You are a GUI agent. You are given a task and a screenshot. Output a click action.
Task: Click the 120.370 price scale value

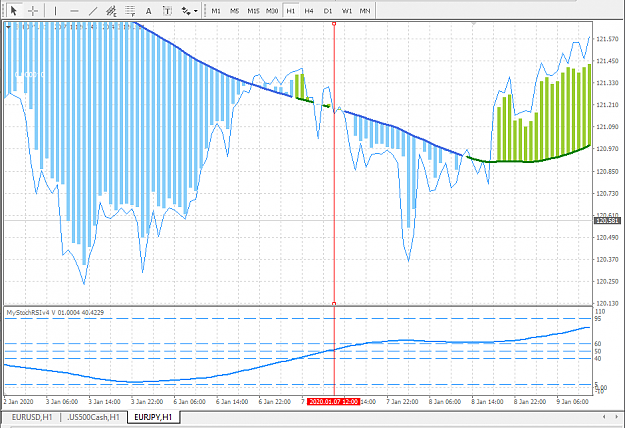pyautogui.click(x=607, y=259)
